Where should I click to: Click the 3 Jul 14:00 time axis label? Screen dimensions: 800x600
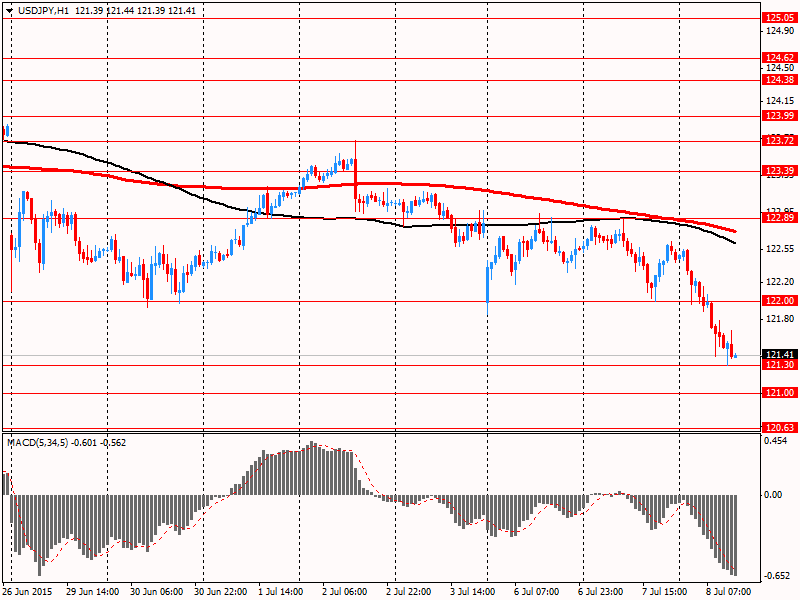point(472,592)
